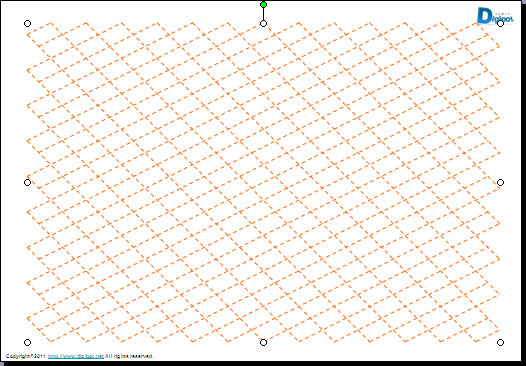Click the blue Digipot logo
Viewport: 526px width, 366px height.
coord(495,16)
